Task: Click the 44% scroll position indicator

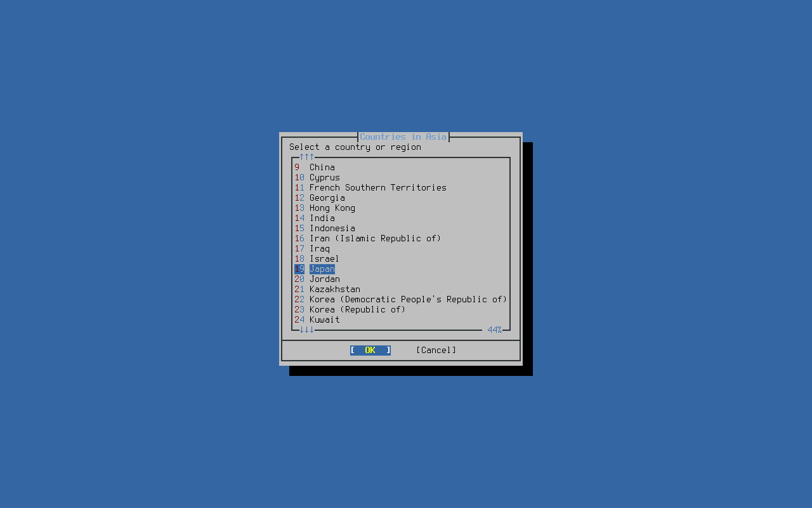Action: tap(495, 330)
